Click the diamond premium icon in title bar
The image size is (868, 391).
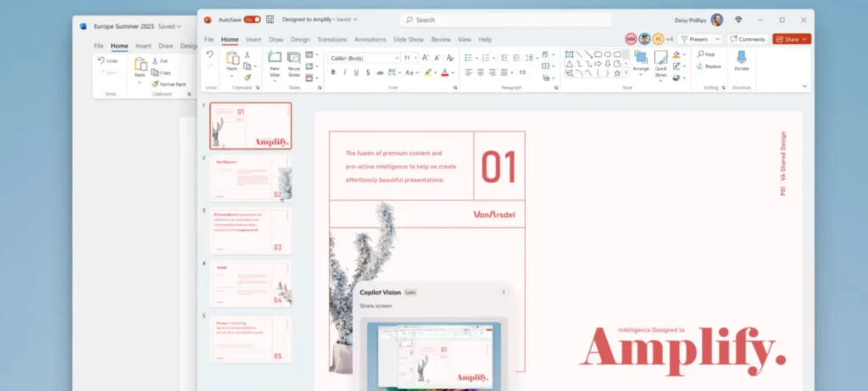(x=738, y=20)
